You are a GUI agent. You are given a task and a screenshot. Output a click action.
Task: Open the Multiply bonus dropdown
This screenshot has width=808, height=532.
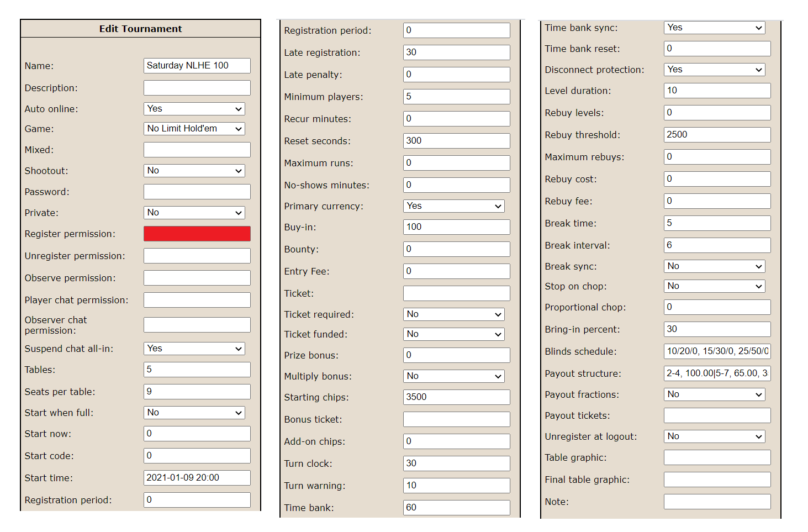click(453, 376)
